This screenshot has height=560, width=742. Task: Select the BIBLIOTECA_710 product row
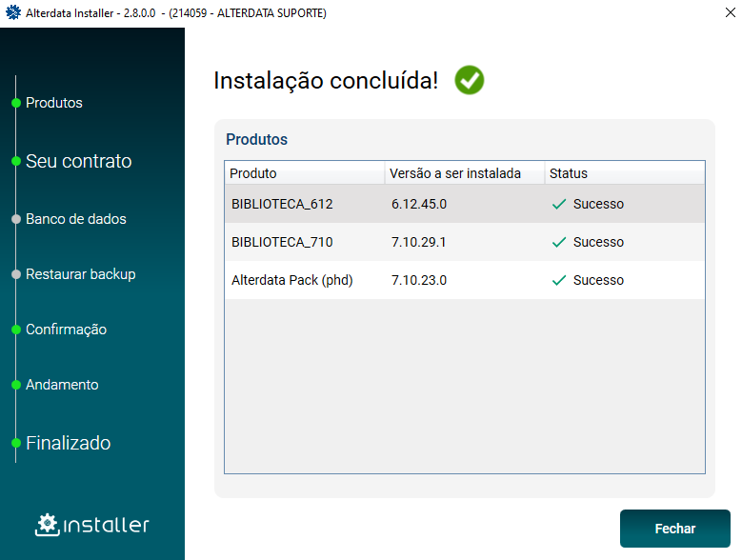click(465, 242)
